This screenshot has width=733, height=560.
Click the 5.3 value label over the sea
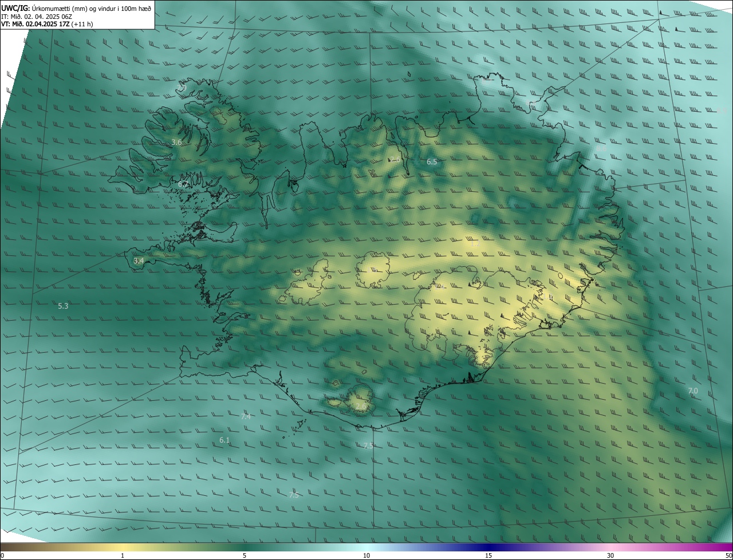[x=63, y=306]
